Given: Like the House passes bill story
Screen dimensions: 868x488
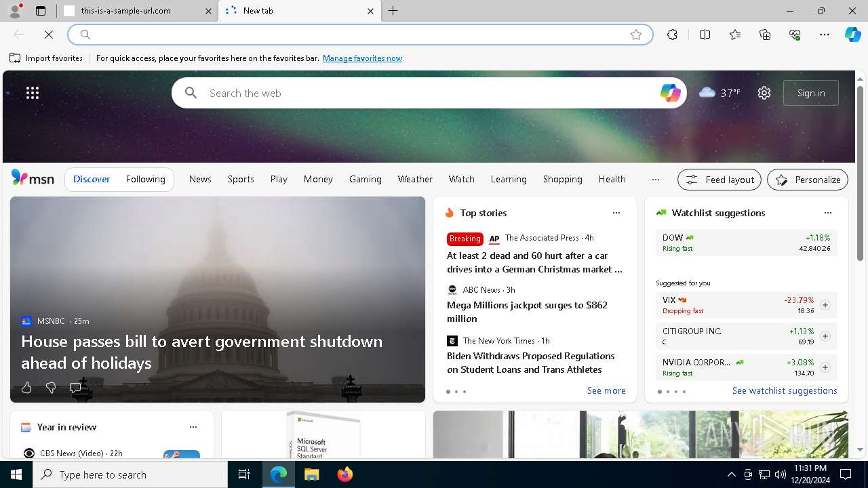Looking at the screenshot, I should (26, 388).
